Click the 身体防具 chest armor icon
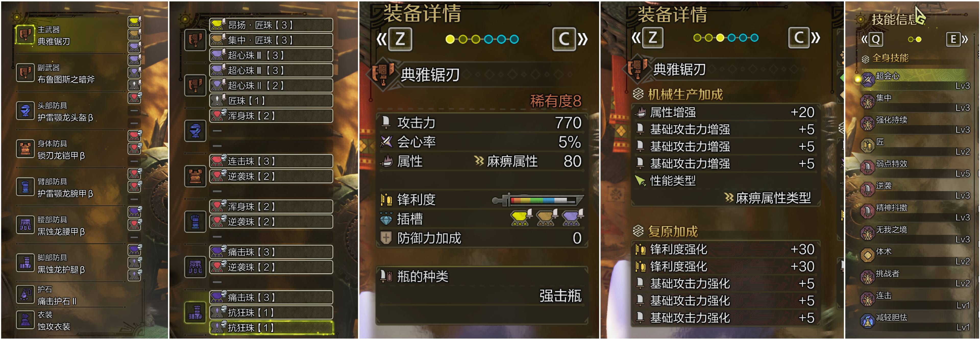 25,149
